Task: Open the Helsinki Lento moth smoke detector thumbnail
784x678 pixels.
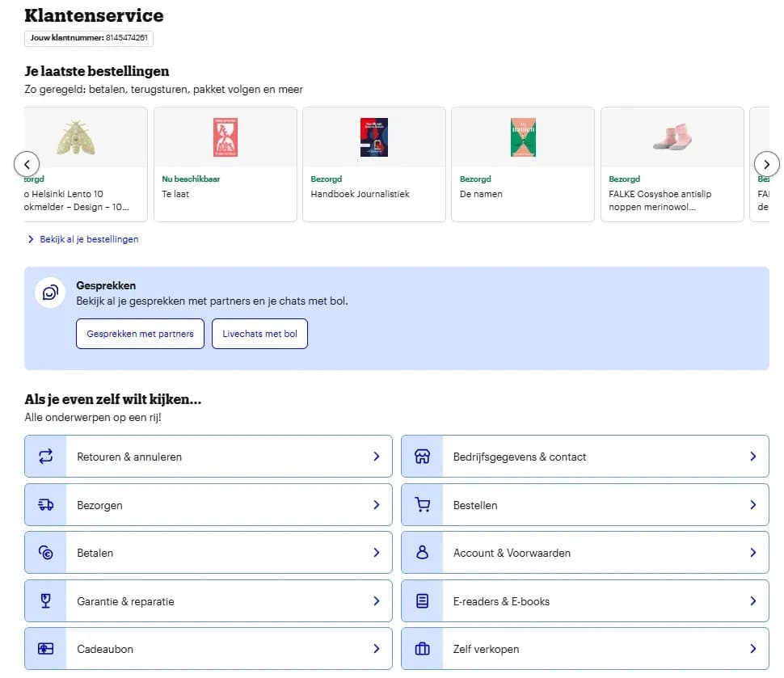Action: pyautogui.click(x=76, y=137)
